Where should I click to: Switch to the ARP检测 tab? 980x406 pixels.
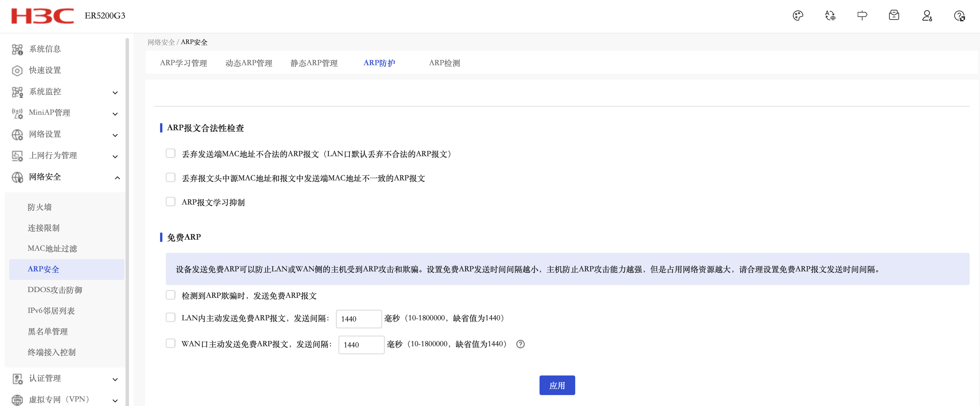444,63
